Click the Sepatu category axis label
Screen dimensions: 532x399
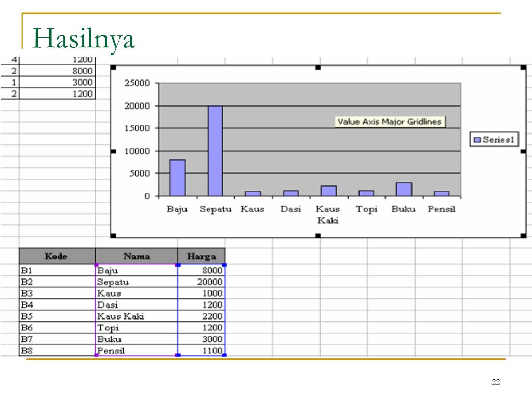[x=216, y=209]
